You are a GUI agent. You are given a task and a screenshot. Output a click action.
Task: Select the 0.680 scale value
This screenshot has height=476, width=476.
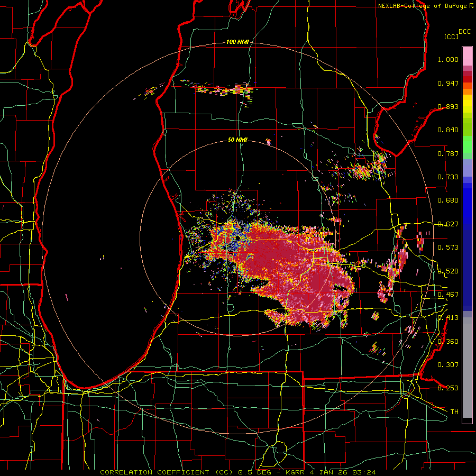(x=448, y=200)
